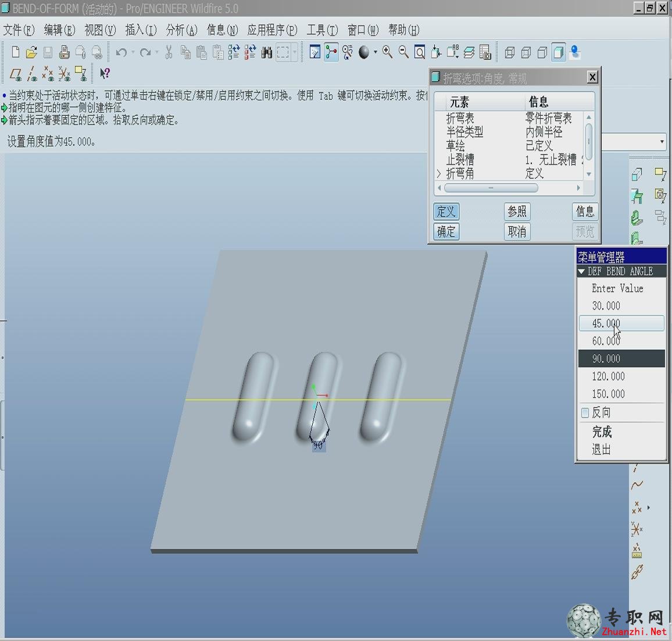672x641 pixels.
Task: Click the spin center icon
Action: pos(331,52)
